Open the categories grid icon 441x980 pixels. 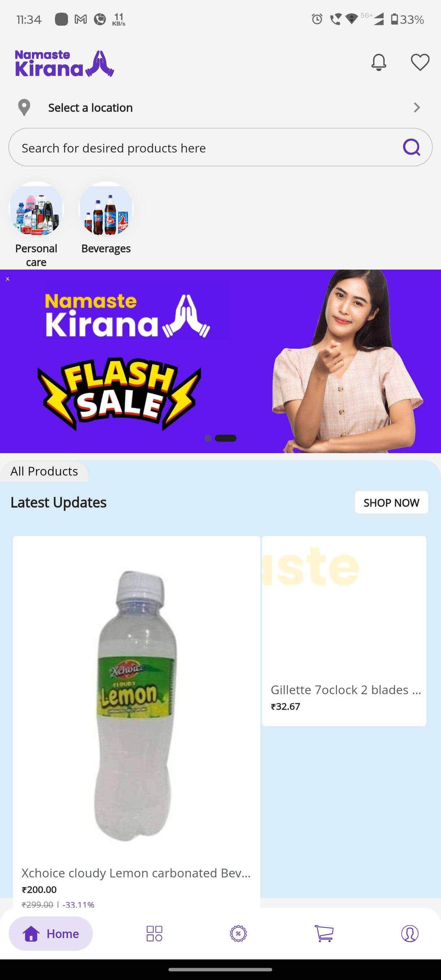(154, 934)
